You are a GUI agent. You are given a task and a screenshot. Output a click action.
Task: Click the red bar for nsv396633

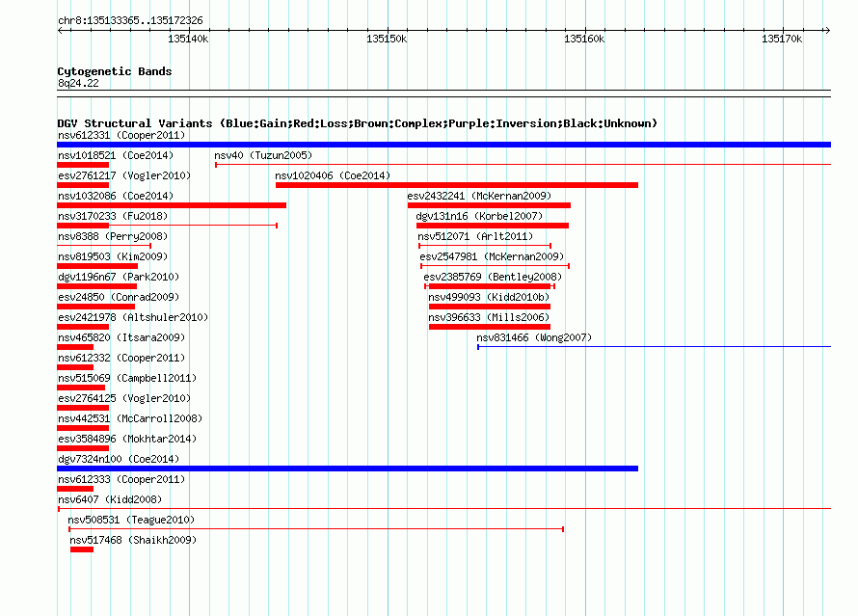[489, 327]
